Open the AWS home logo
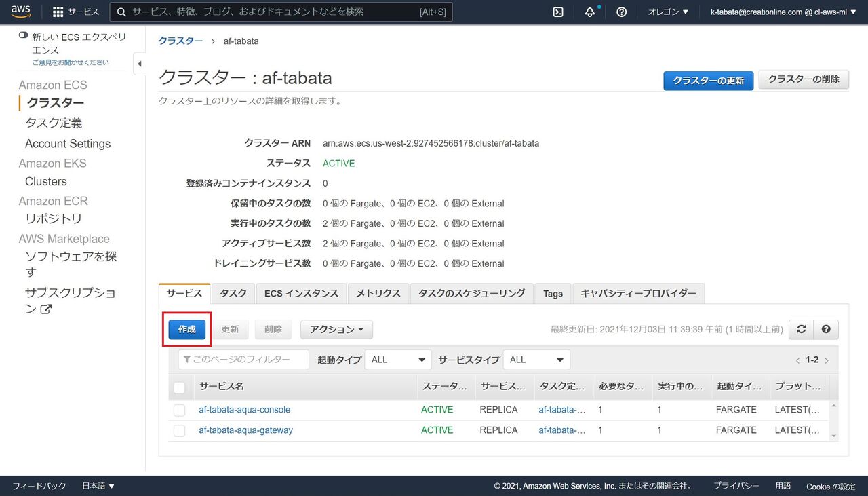This screenshot has height=496, width=868. [x=21, y=12]
